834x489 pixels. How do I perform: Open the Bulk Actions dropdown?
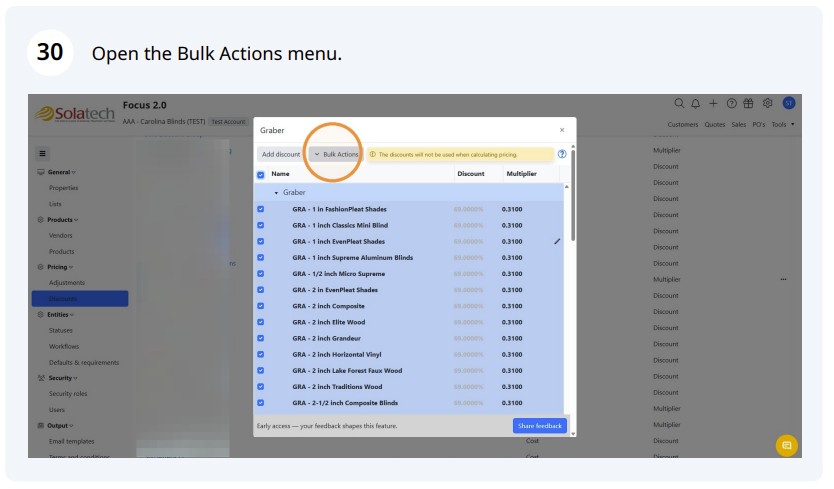pos(336,154)
